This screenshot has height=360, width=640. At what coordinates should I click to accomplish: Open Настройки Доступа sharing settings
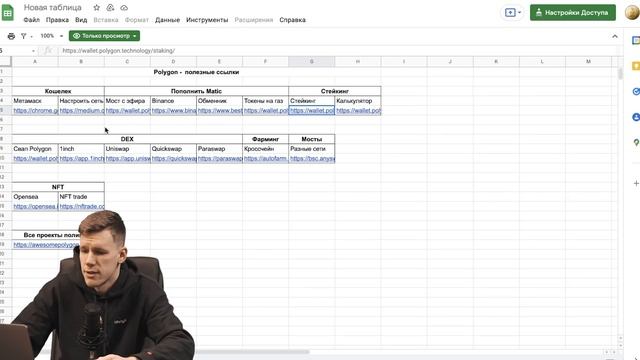(x=573, y=13)
